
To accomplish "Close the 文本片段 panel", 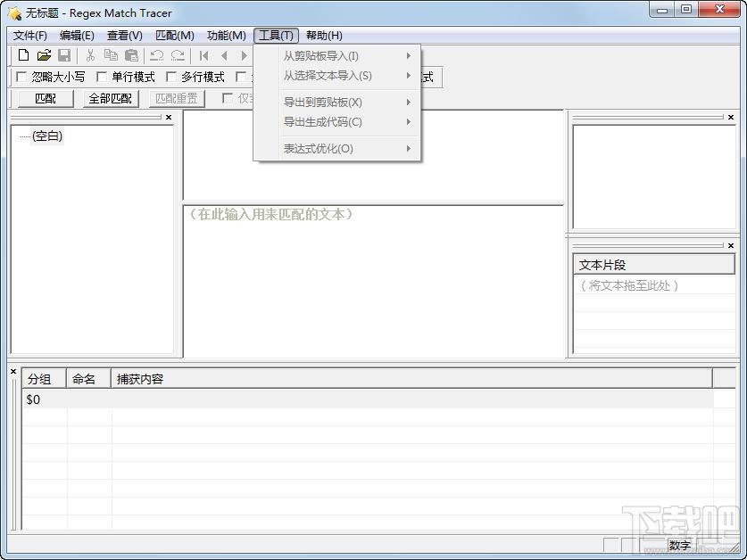I will tap(731, 246).
